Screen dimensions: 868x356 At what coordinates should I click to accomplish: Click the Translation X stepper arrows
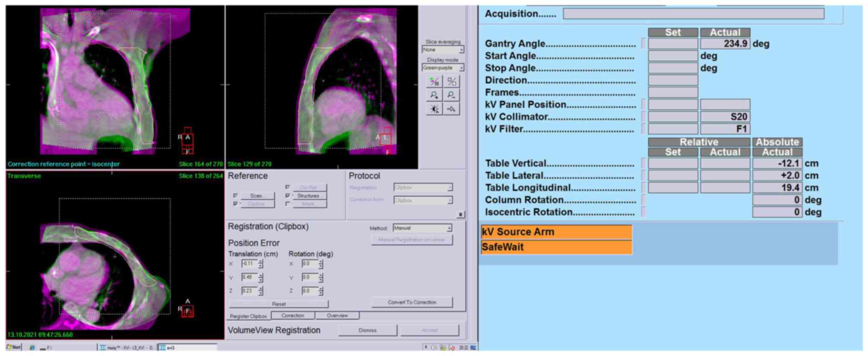pyautogui.click(x=261, y=264)
